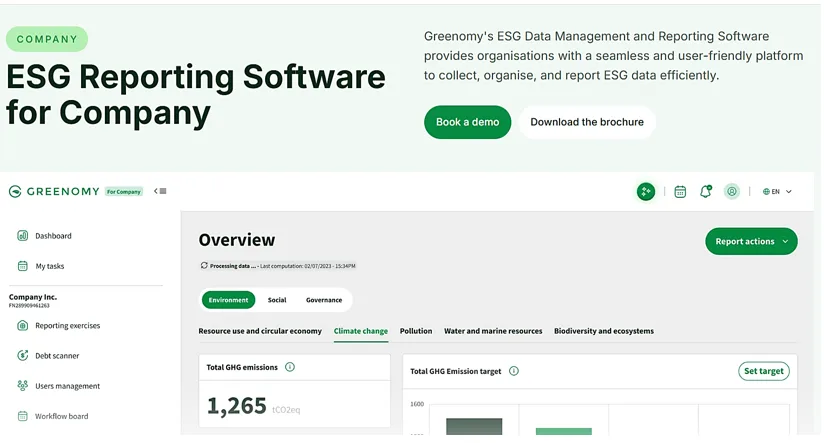824x443 pixels.
Task: Click the GREENOMY wordmark
Action: 63,191
